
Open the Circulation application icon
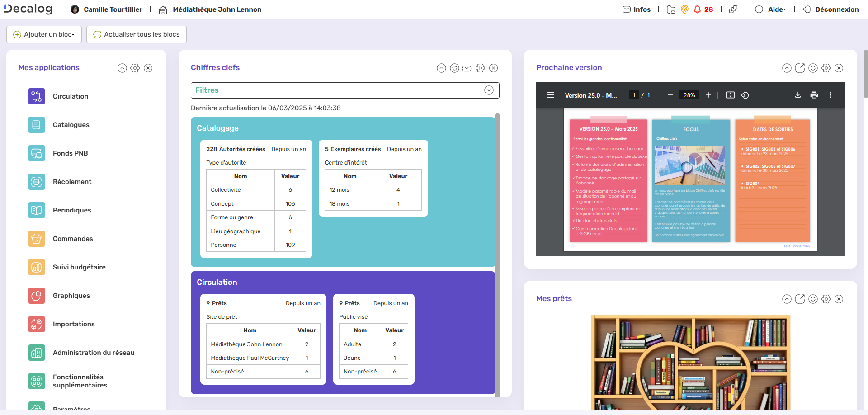pyautogui.click(x=37, y=96)
